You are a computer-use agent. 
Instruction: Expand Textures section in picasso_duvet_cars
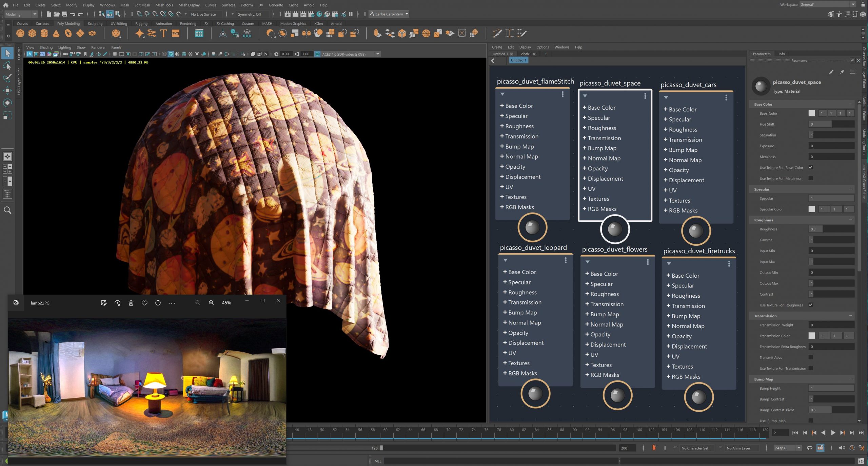(668, 200)
